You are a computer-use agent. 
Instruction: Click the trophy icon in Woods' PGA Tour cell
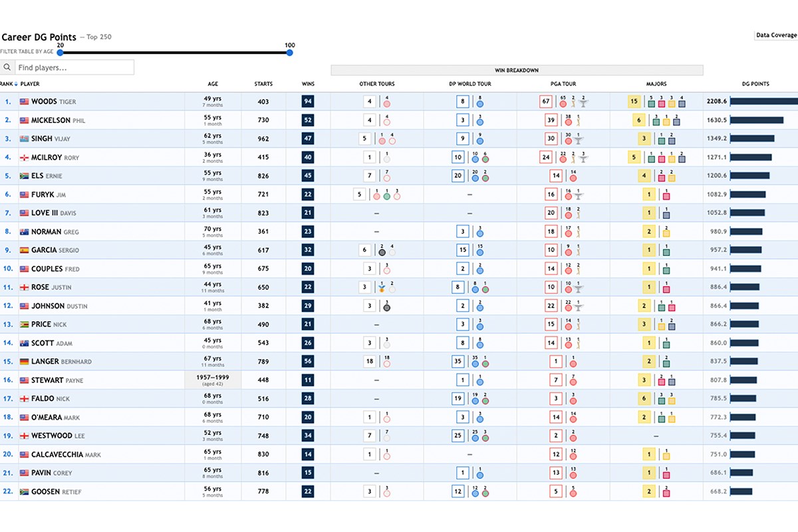(x=583, y=103)
